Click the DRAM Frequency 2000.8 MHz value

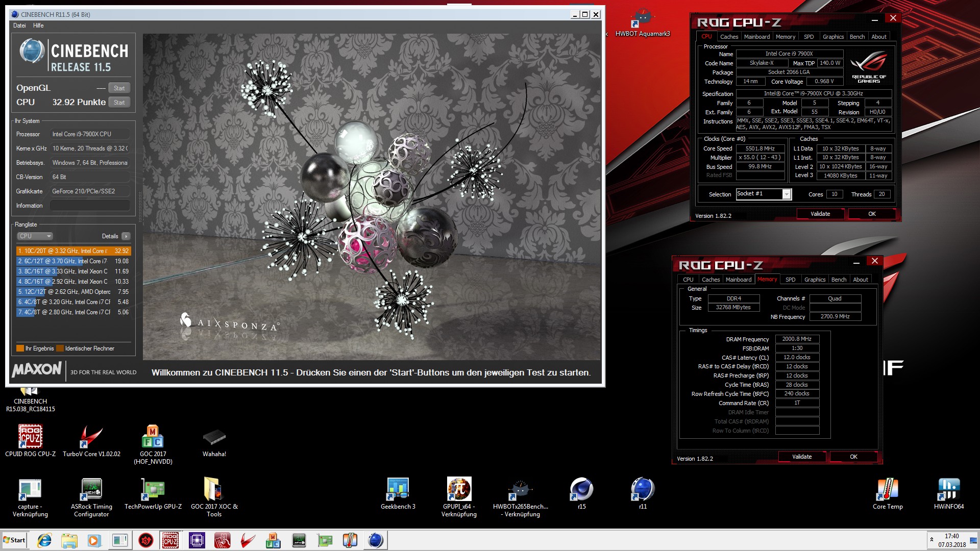click(x=797, y=339)
